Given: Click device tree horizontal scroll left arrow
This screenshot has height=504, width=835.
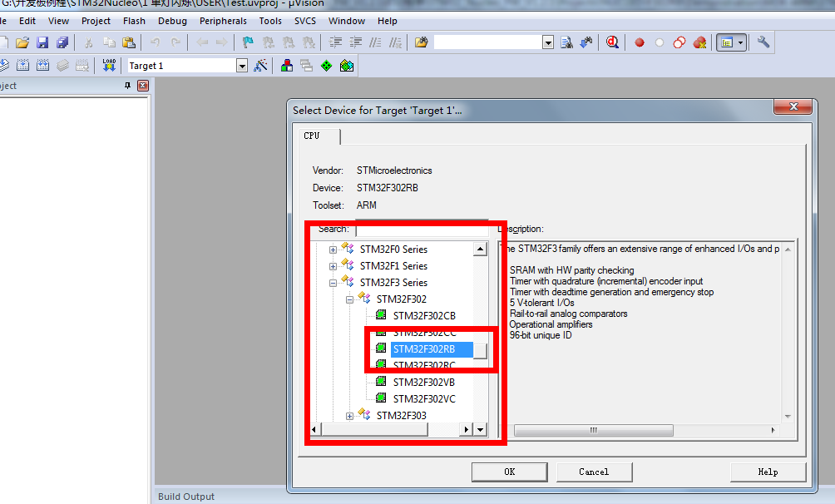Looking at the screenshot, I should pyautogui.click(x=314, y=429).
